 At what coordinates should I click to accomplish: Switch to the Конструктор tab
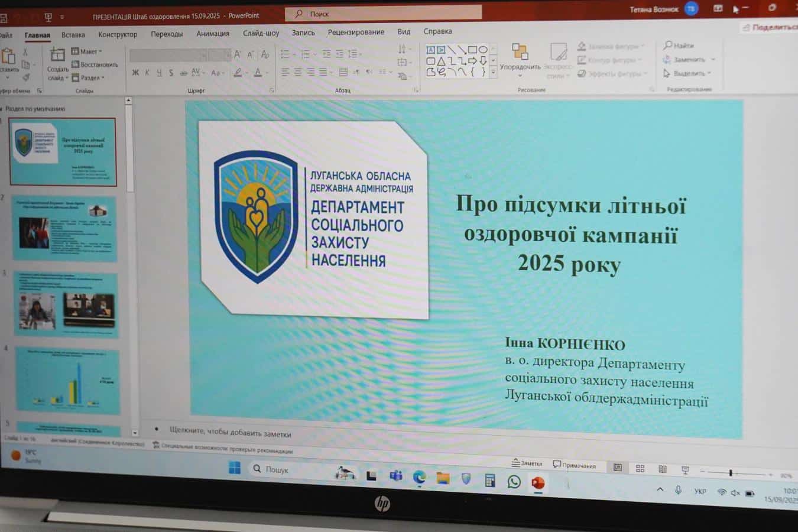[x=118, y=35]
